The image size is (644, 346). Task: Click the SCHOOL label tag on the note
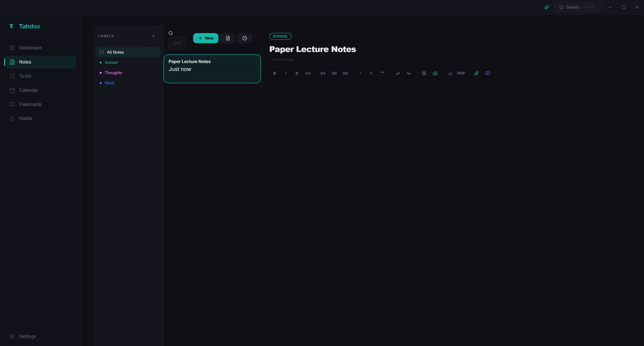pos(280,36)
